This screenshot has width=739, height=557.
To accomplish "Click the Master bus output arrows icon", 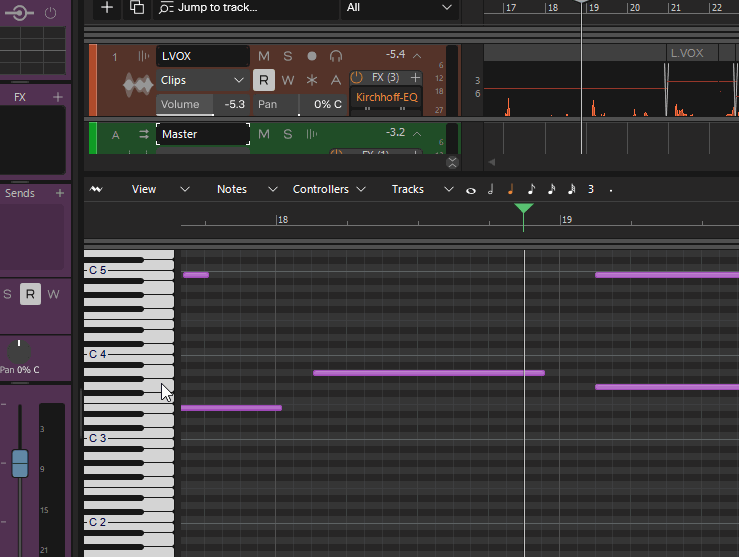I will click(144, 135).
